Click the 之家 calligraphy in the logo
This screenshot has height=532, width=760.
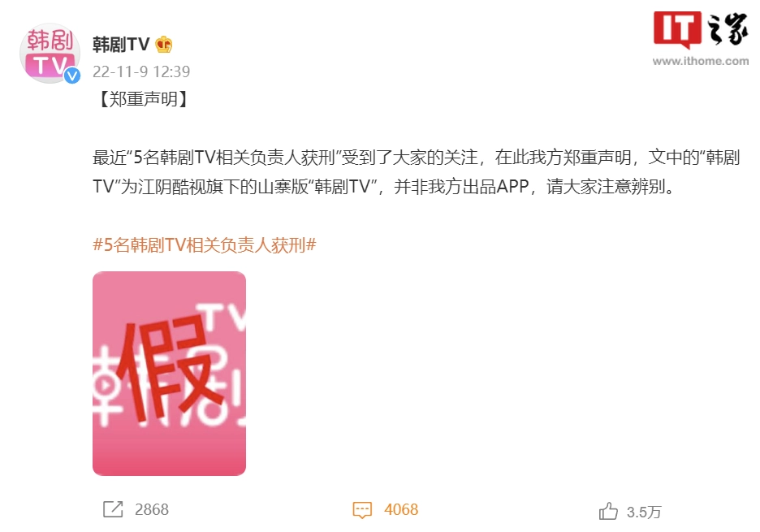point(728,29)
